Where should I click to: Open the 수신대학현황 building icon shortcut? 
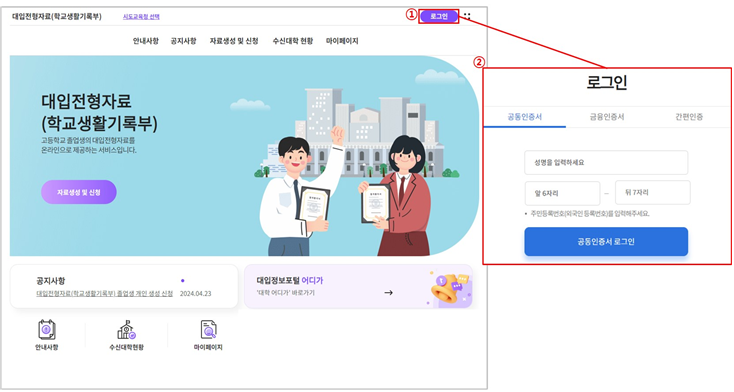pyautogui.click(x=126, y=330)
